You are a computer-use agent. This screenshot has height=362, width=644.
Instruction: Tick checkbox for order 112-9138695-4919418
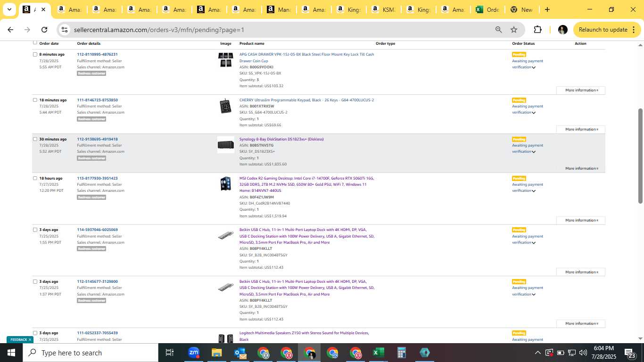[35, 139]
